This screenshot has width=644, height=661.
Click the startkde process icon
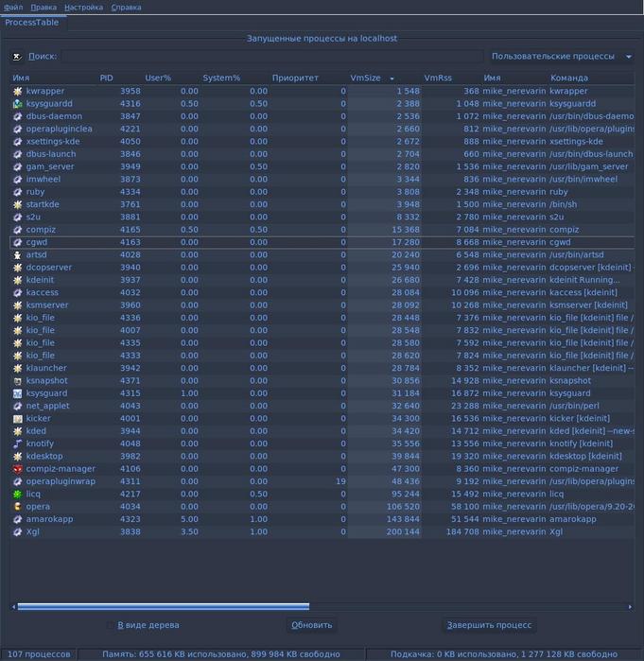point(17,204)
